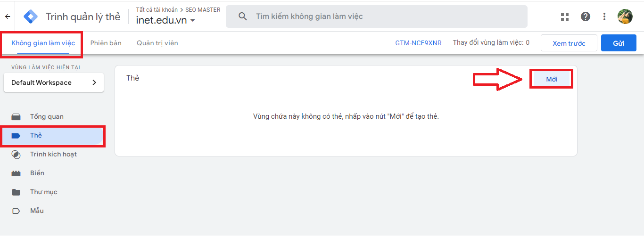
Task: Open the help question mark icon
Action: (x=586, y=17)
